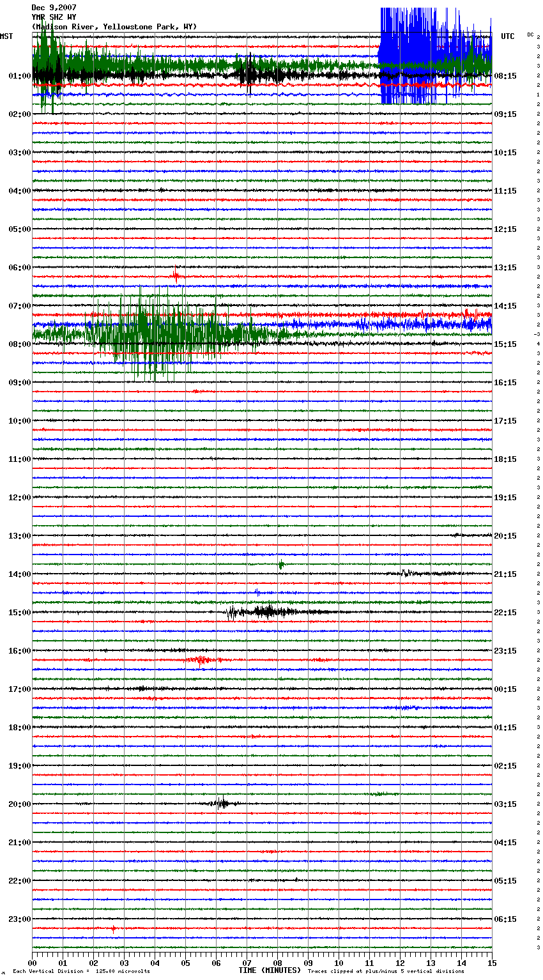Click the '08:00' MST time label
The height and width of the screenshot is (980, 543).
20,344
